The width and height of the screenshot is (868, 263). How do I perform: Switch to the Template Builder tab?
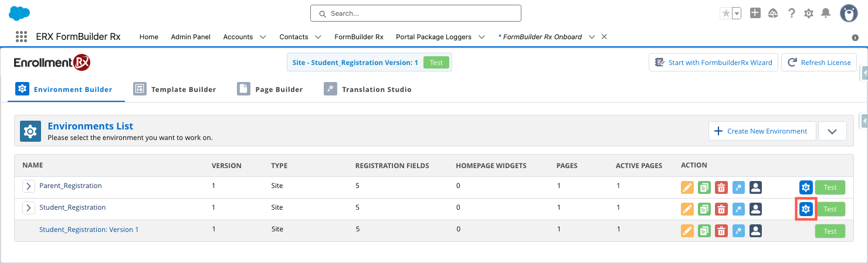[175, 90]
